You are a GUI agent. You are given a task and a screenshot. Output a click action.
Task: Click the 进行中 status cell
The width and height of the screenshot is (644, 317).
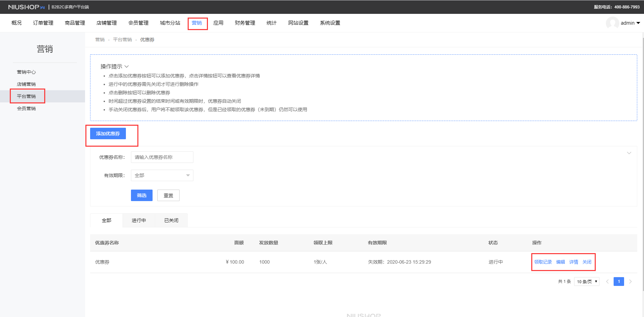(x=495, y=262)
